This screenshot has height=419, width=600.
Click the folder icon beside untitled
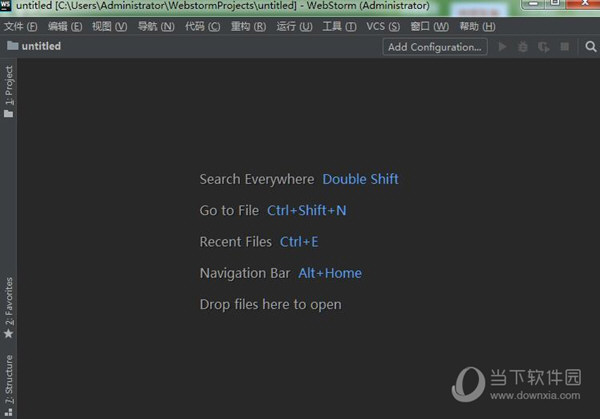point(13,46)
